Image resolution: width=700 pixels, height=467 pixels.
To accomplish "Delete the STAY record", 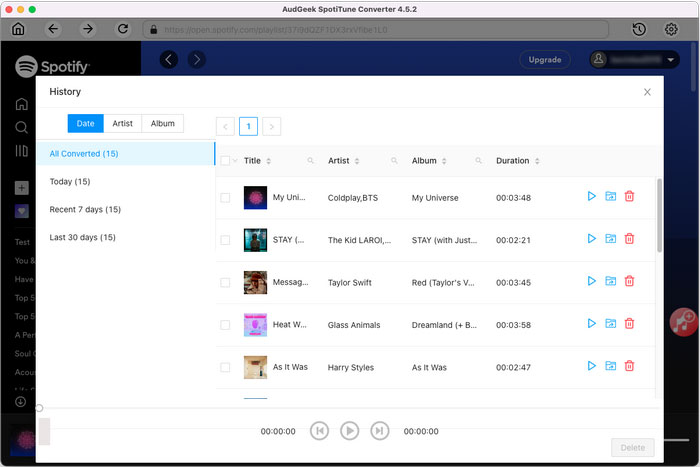I will (x=629, y=239).
